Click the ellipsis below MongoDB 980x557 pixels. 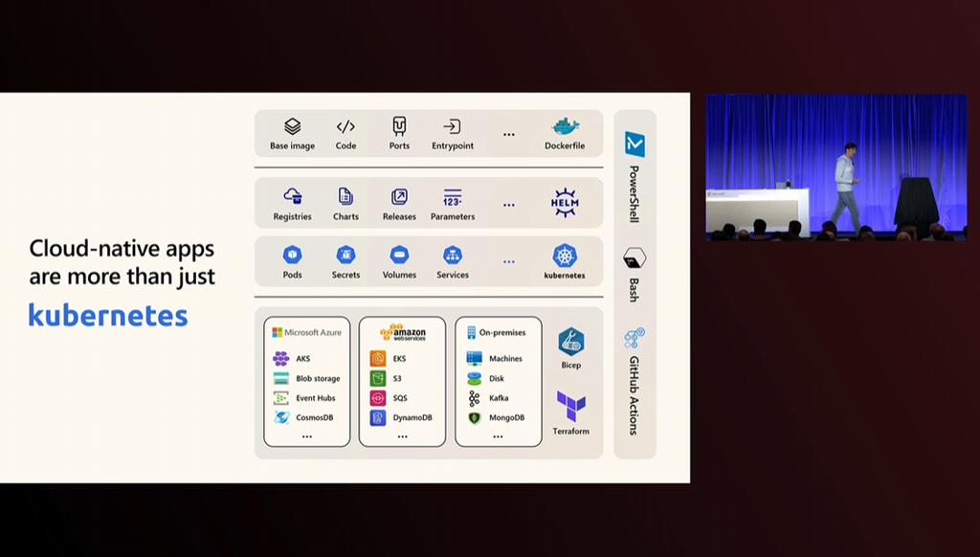click(498, 437)
